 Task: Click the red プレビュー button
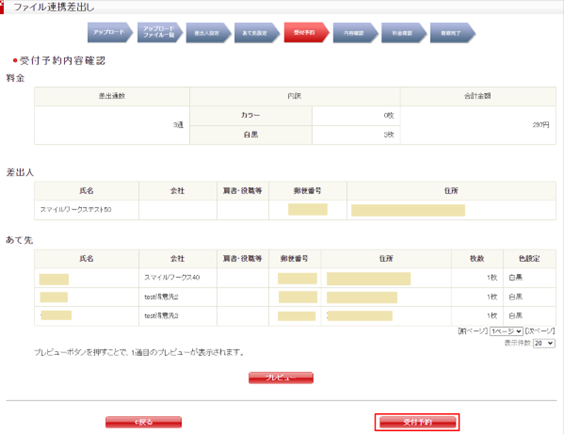tap(281, 378)
